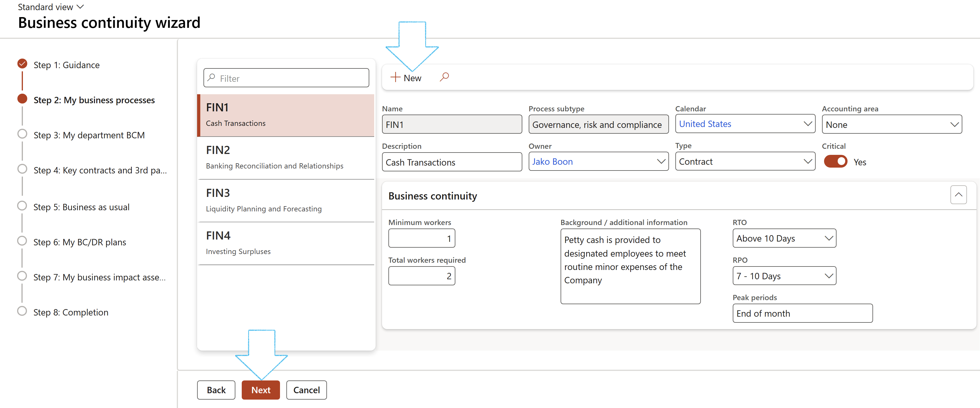The width and height of the screenshot is (980, 408).
Task: Click the Step 5 circle marker
Action: 22,206
